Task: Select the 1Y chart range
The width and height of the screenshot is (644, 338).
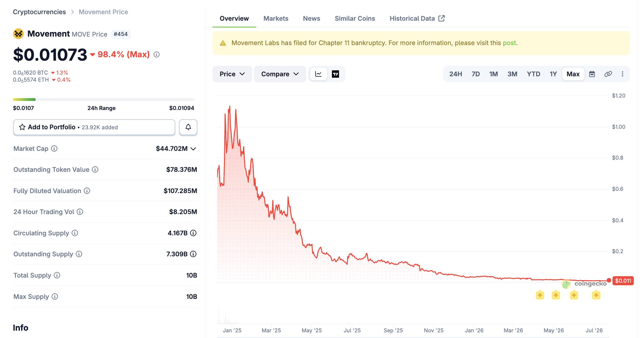Action: pyautogui.click(x=553, y=74)
